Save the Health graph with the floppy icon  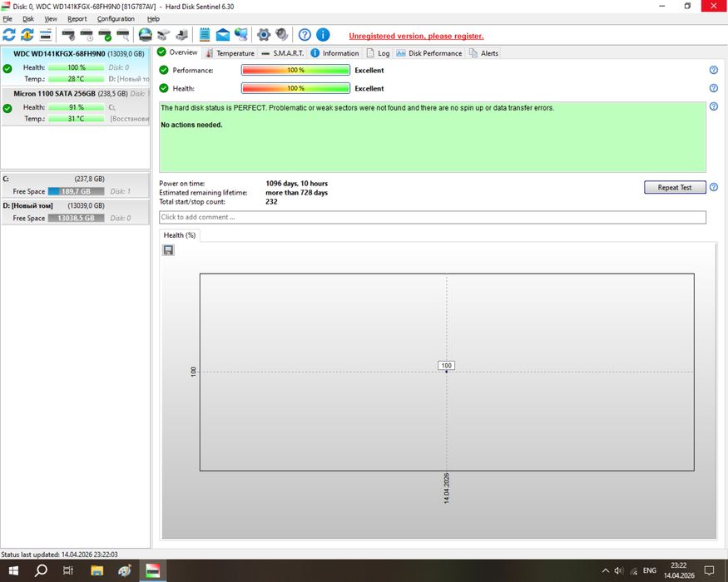click(169, 250)
